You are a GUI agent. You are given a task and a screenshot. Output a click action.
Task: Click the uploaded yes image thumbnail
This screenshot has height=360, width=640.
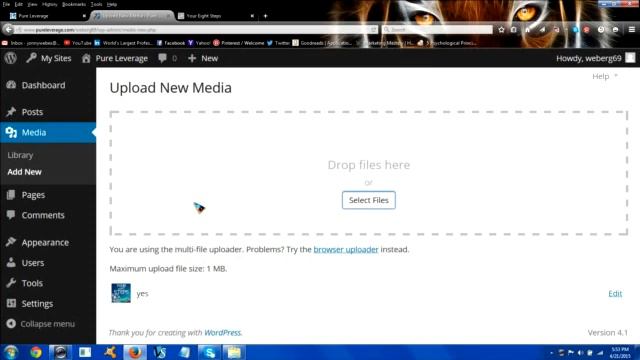pyautogui.click(x=121, y=293)
